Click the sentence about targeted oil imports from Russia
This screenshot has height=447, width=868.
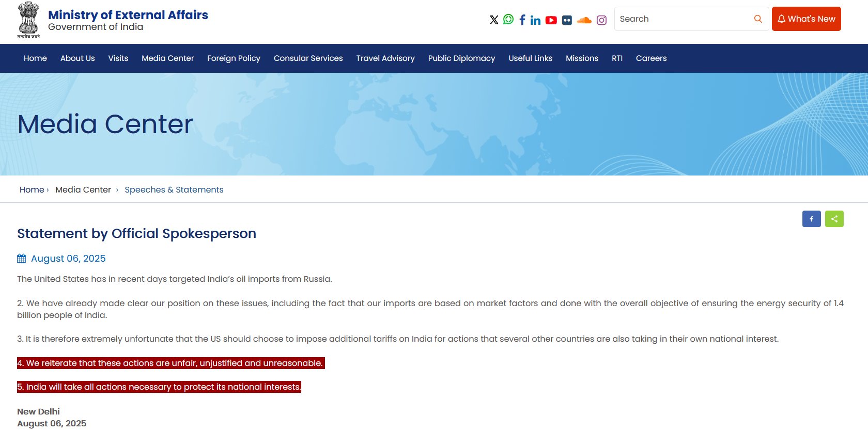click(x=175, y=279)
